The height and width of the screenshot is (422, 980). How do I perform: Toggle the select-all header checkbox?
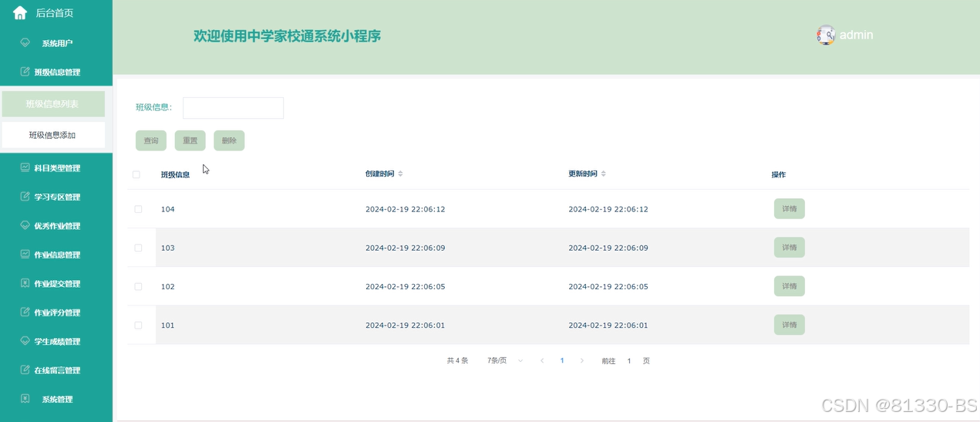tap(136, 174)
